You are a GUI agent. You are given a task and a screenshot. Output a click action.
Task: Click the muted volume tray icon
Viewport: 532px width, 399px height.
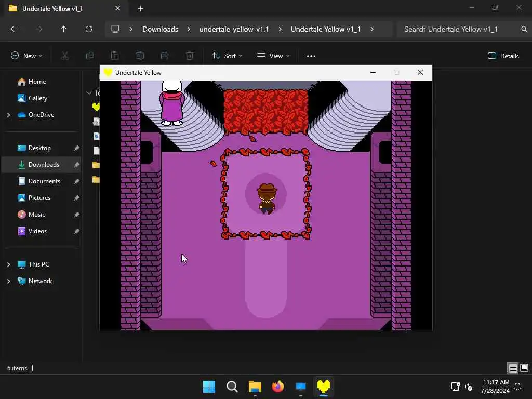469,387
